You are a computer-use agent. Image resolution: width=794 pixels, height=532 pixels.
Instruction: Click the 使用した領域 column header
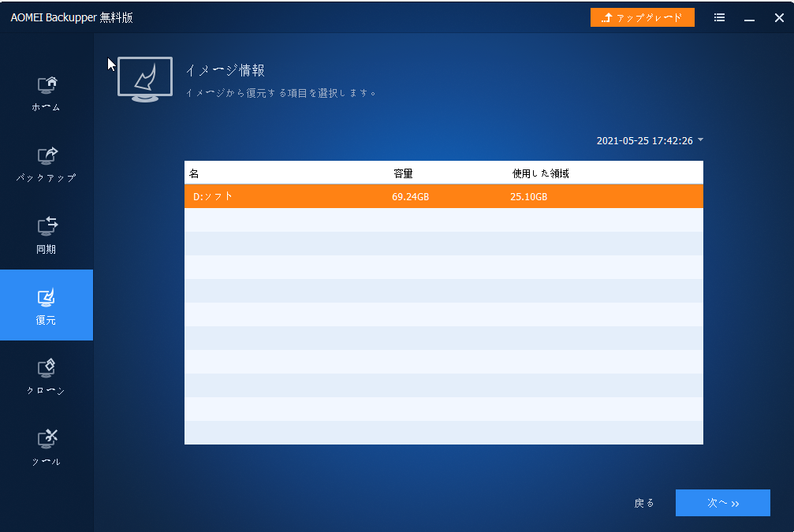point(540,173)
